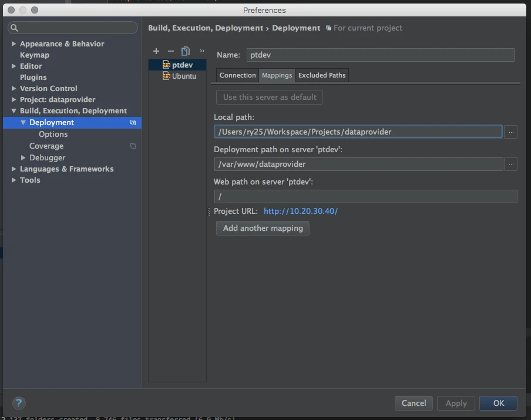Image resolution: width=531 pixels, height=420 pixels.
Task: Click Deployment path field /var/www/dataprovider
Action: click(x=359, y=164)
